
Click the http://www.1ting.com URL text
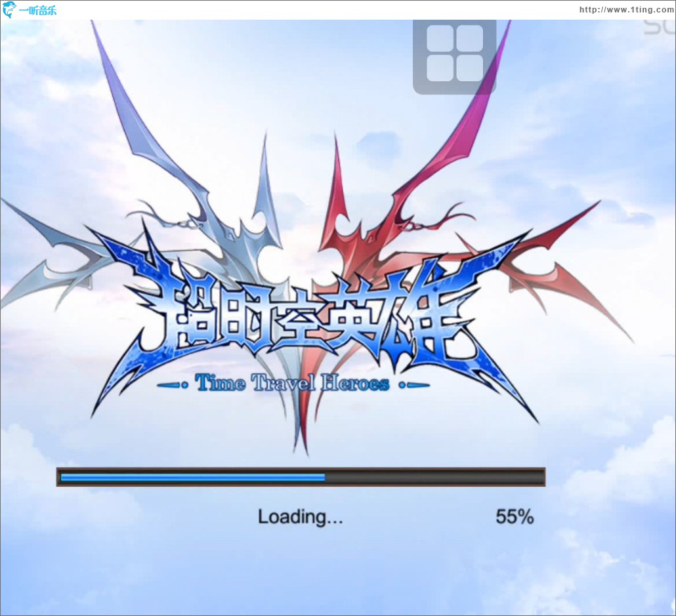627,9
